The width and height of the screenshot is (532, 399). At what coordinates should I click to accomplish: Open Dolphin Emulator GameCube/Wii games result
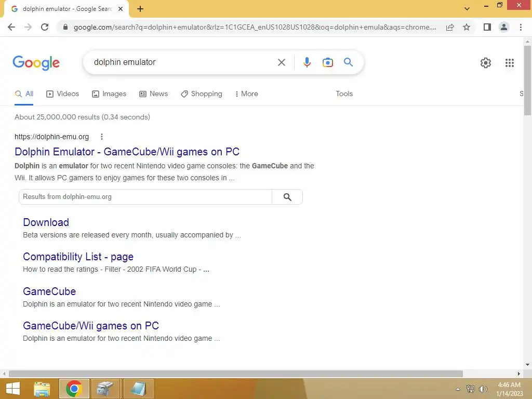coord(127,152)
